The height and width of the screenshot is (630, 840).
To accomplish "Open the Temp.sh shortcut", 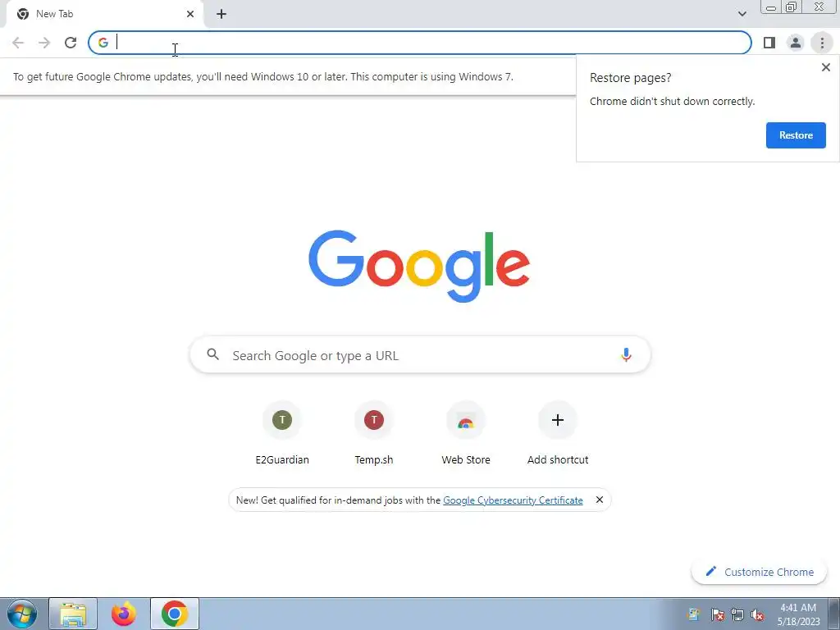I will tap(374, 434).
